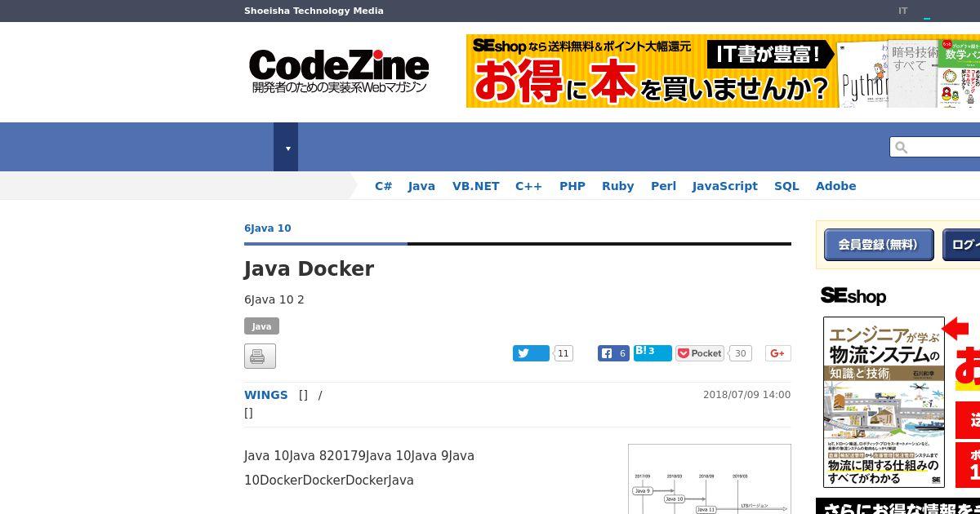The width and height of the screenshot is (980, 514).
Task: Click Shoeisha Technology Media link
Action: tap(314, 11)
